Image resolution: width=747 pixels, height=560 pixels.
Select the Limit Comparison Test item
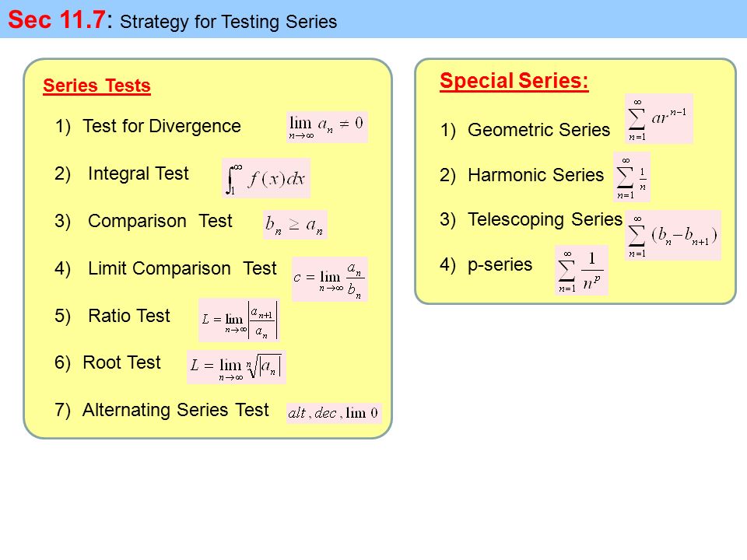165,268
